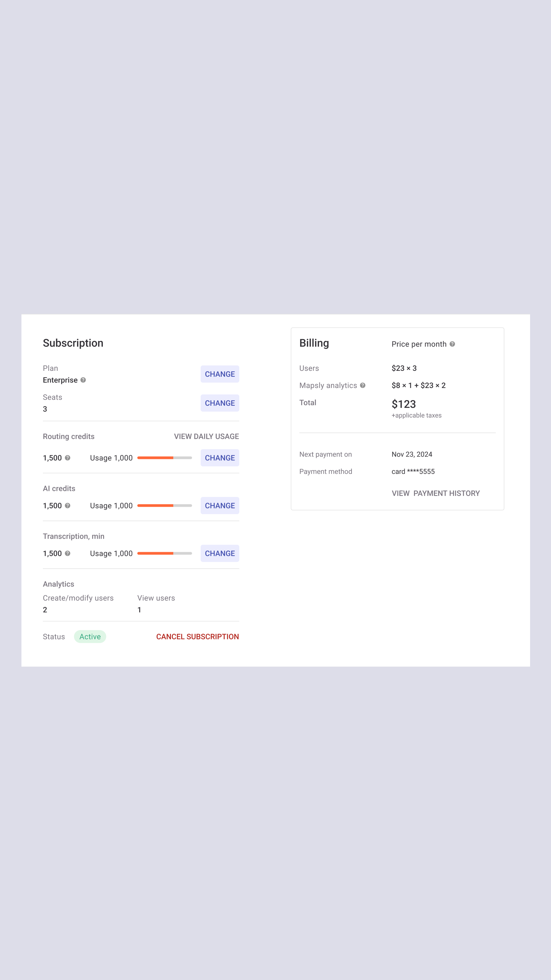Viewport: 551px width, 980px height.
Task: Open View Daily Usage for routing credits
Action: coord(206,436)
